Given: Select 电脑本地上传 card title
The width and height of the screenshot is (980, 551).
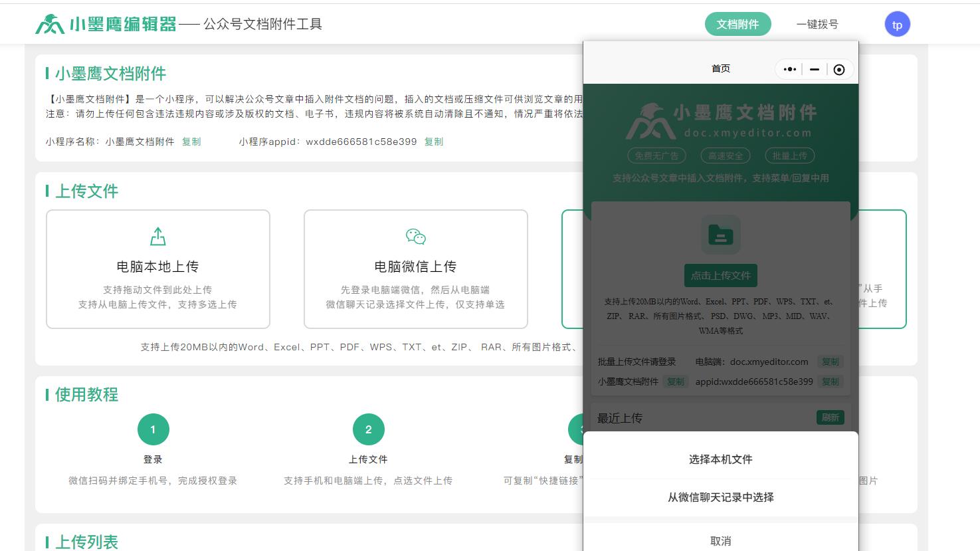Looking at the screenshot, I should coord(157,267).
